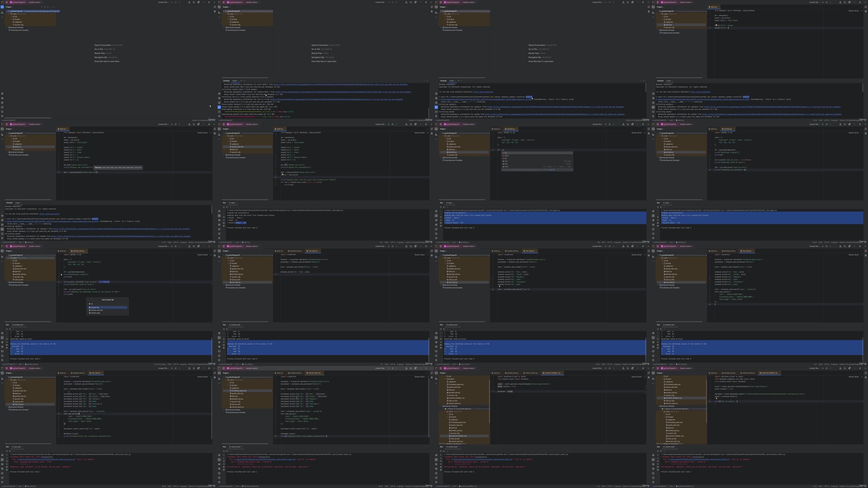868x488 pixels.
Task: Open Current File run dropdown in New Python file frame
Action: (x=163, y=246)
